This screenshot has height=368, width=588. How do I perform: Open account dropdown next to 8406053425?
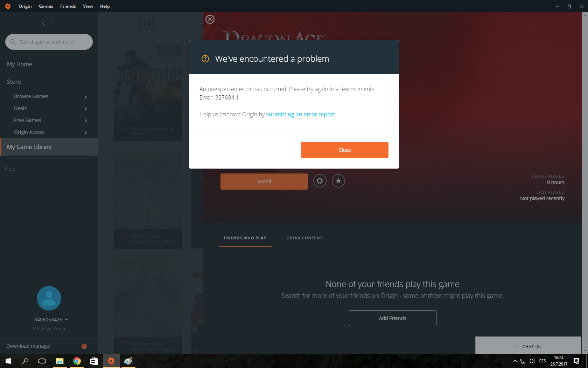pyautogui.click(x=66, y=320)
